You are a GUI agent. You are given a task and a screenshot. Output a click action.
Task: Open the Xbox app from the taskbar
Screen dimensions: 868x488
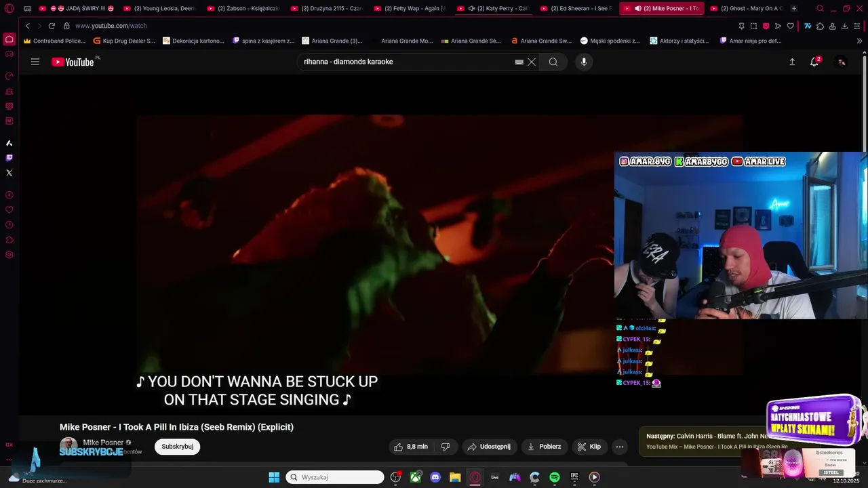pyautogui.click(x=415, y=477)
